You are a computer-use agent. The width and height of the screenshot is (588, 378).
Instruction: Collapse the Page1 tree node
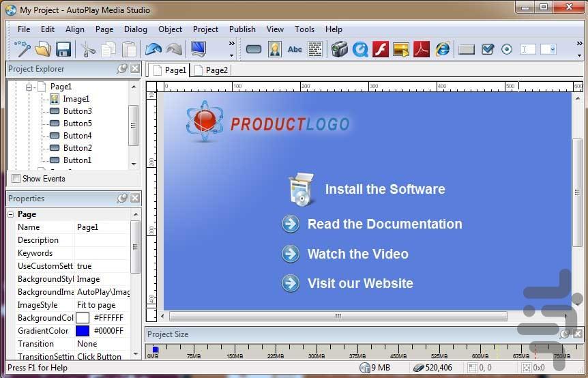pos(29,87)
